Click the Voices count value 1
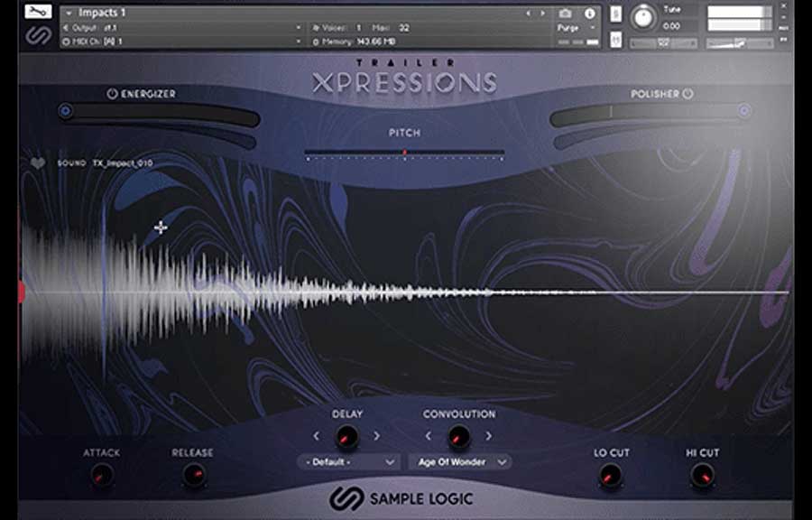 (x=358, y=27)
